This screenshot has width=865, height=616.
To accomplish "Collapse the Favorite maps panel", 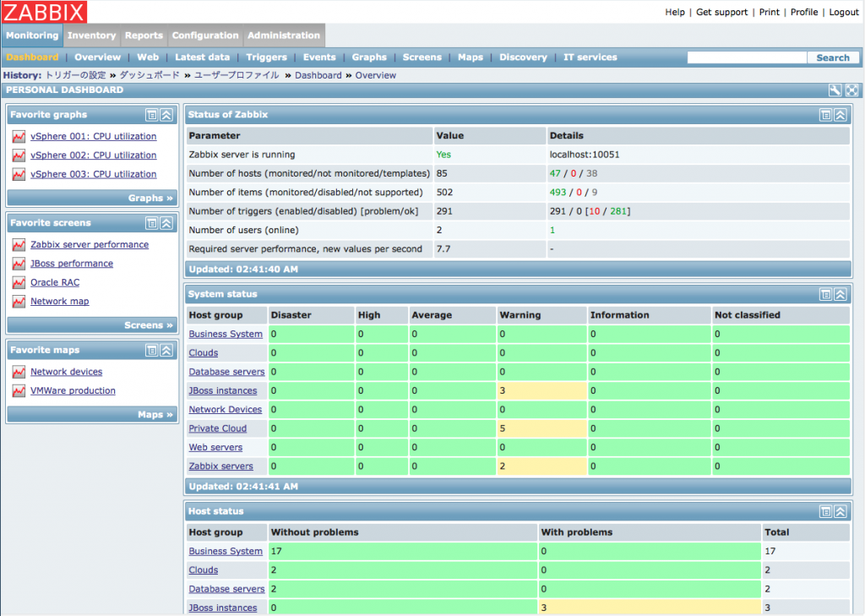I will click(166, 350).
